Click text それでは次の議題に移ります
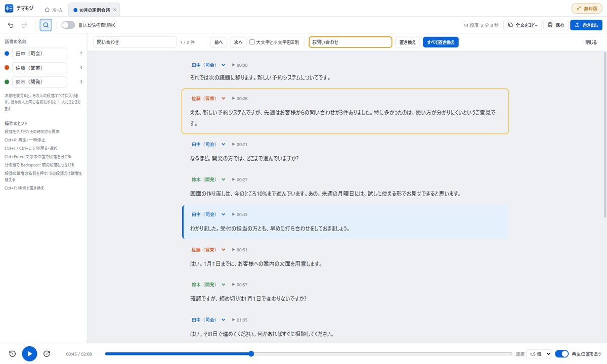Viewport: 607px width, 364px height. tap(223, 78)
